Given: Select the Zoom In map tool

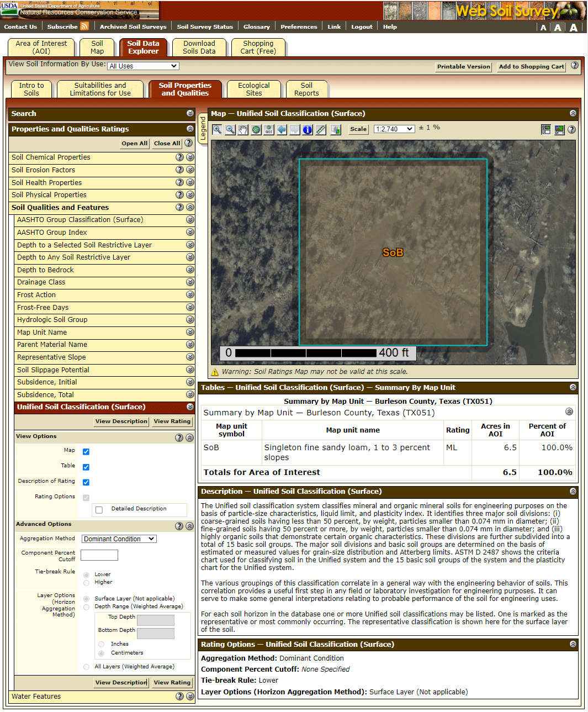Looking at the screenshot, I should (218, 129).
